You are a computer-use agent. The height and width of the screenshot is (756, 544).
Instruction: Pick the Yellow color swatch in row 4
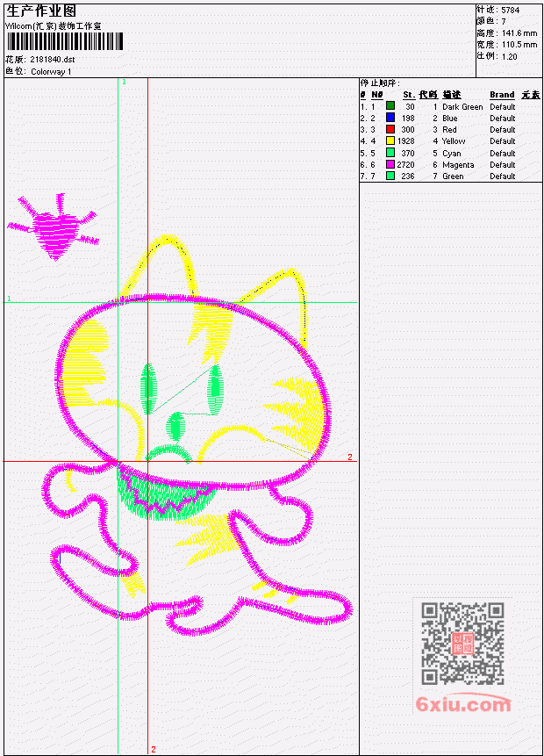[x=390, y=140]
